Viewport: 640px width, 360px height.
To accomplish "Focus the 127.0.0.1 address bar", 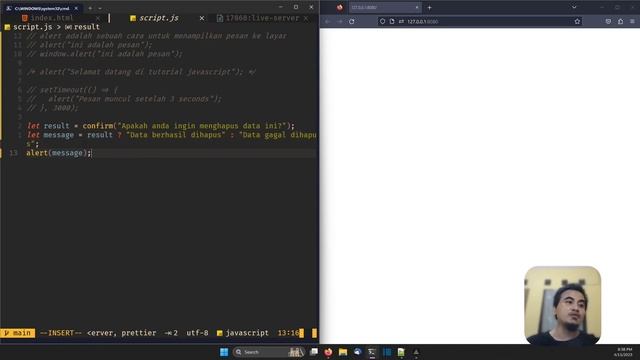I will tap(480, 21).
